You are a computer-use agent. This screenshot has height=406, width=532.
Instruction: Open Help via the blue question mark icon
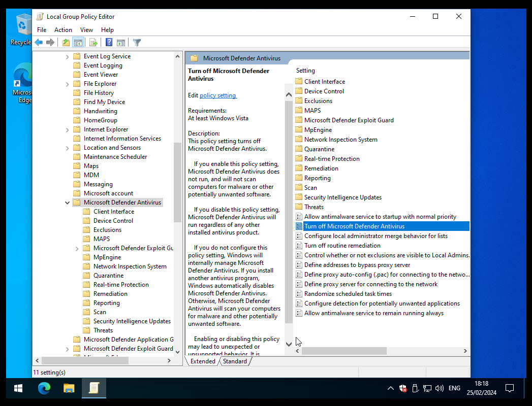coord(109,42)
